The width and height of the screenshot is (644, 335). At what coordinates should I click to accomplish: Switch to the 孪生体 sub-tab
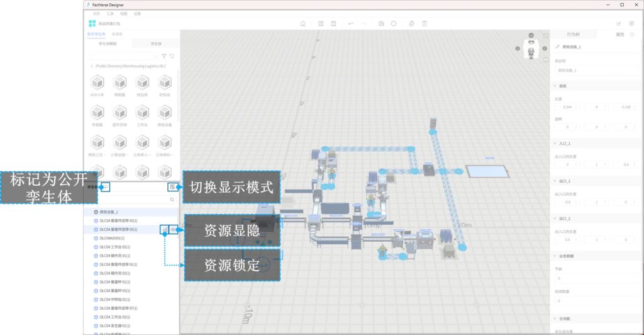click(155, 43)
